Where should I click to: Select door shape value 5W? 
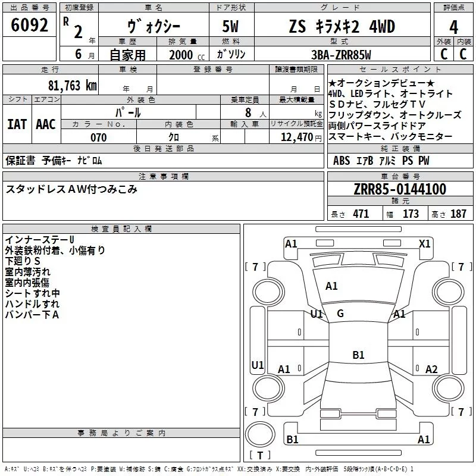pyautogui.click(x=231, y=26)
